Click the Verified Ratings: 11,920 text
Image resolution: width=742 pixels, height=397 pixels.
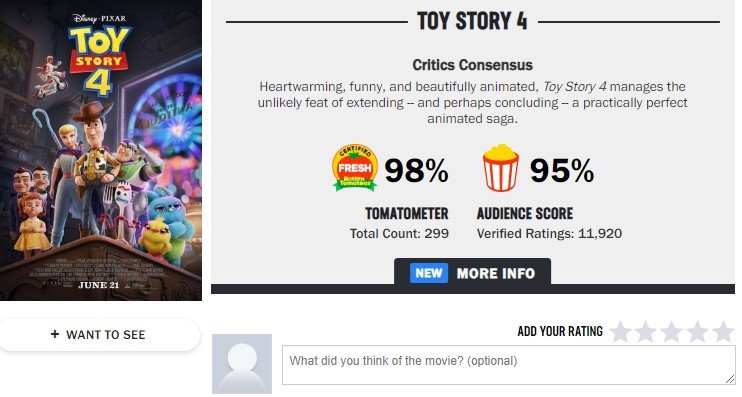coord(549,233)
